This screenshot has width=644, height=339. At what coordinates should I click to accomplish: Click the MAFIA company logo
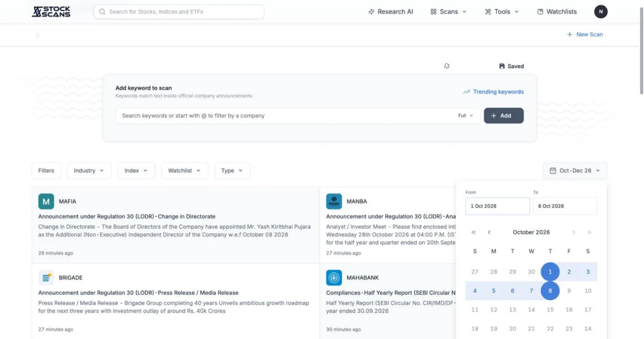tap(46, 202)
